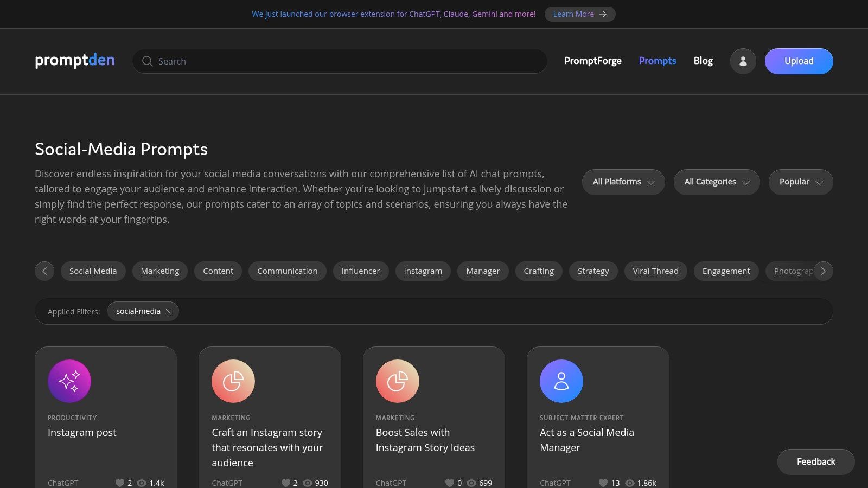Click the promptden logo

tap(75, 60)
